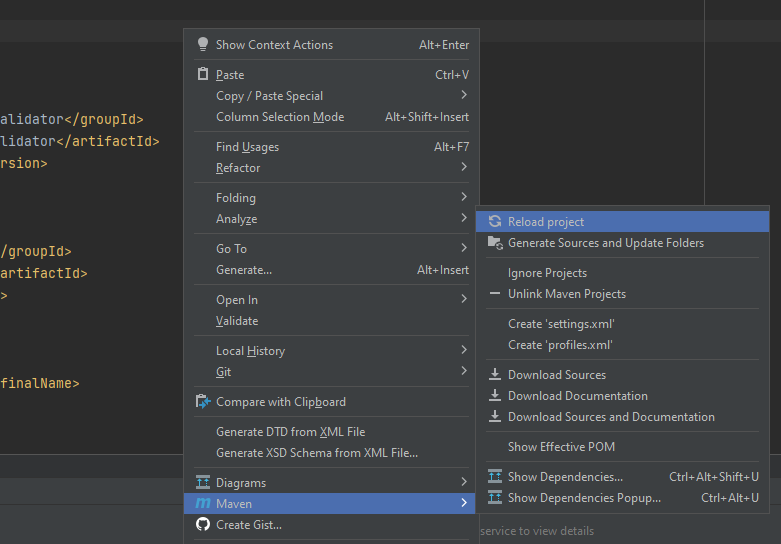Open Local History entry

pyautogui.click(x=331, y=351)
